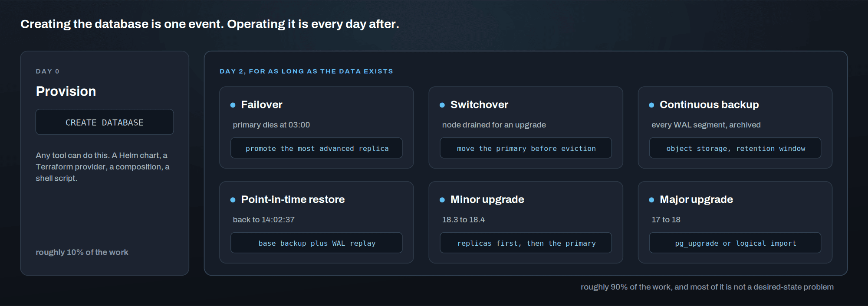Click 'object storage, retention window' code box

click(735, 148)
